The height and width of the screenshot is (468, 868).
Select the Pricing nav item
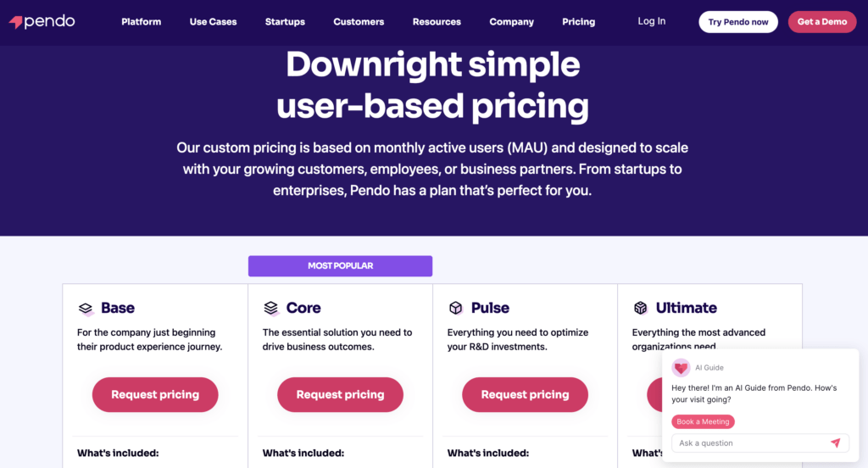pos(579,22)
